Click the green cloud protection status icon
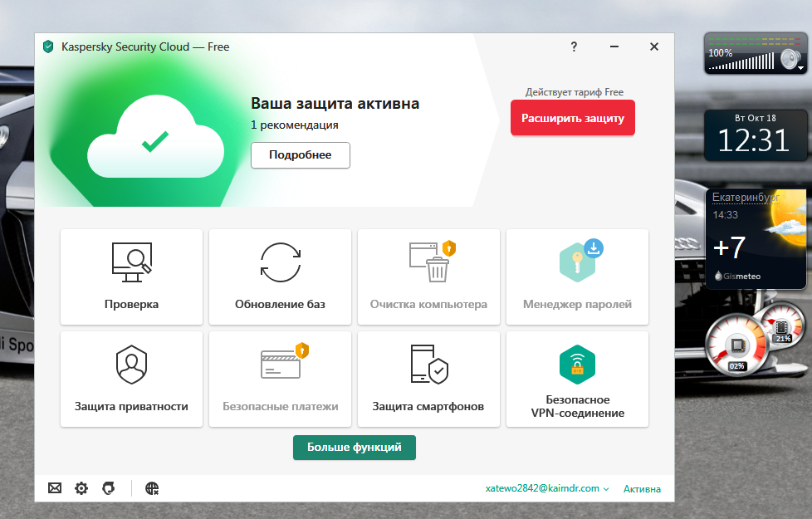 (x=155, y=137)
